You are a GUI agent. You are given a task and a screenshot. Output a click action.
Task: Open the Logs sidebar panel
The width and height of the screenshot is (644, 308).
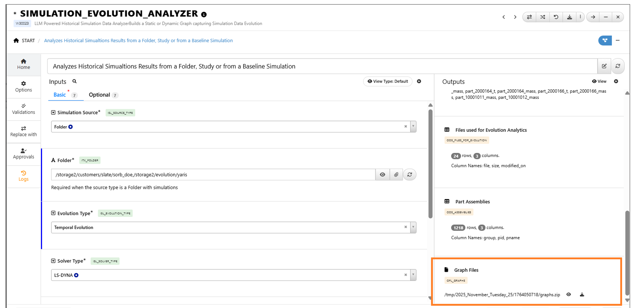(24, 176)
